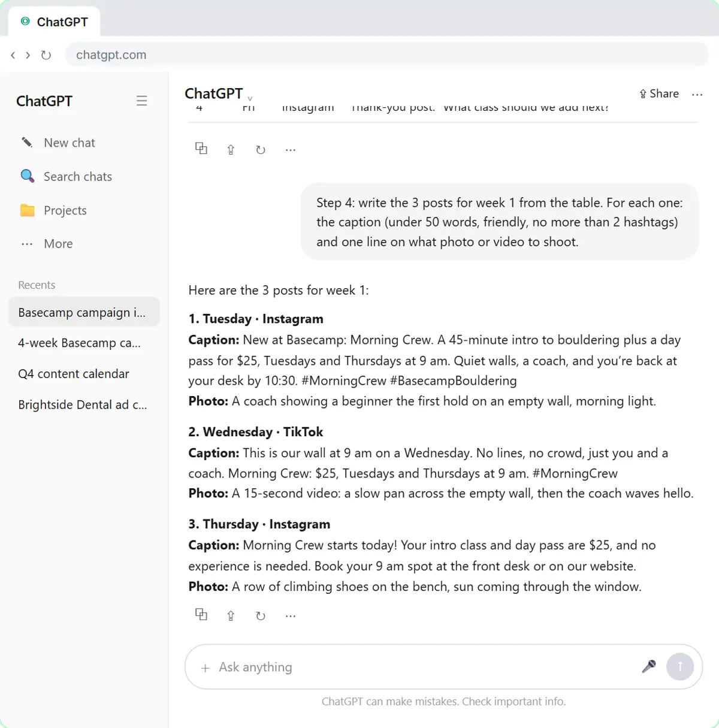Viewport: 719px width, 728px height.
Task: Click the Projects folder icon
Action: click(x=27, y=210)
